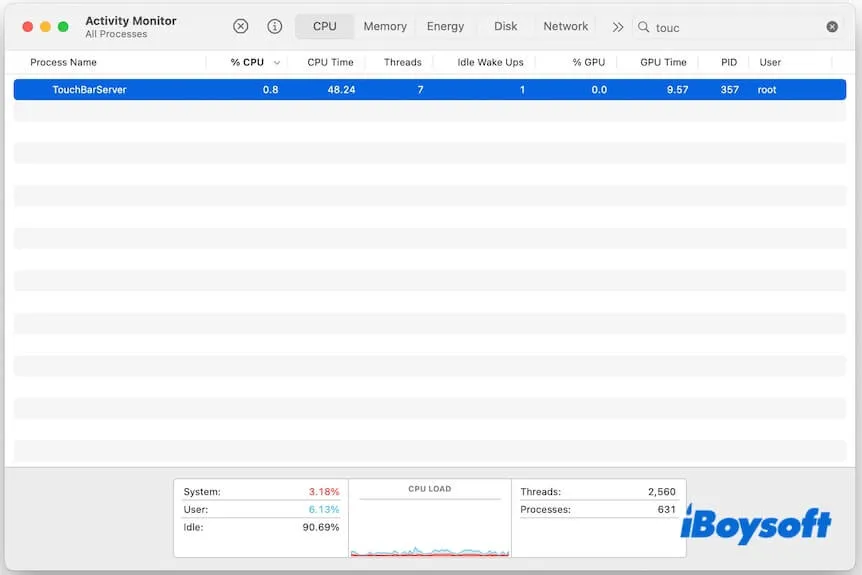Sort by the CPU Time column
Image resolution: width=862 pixels, height=575 pixels.
[x=330, y=62]
